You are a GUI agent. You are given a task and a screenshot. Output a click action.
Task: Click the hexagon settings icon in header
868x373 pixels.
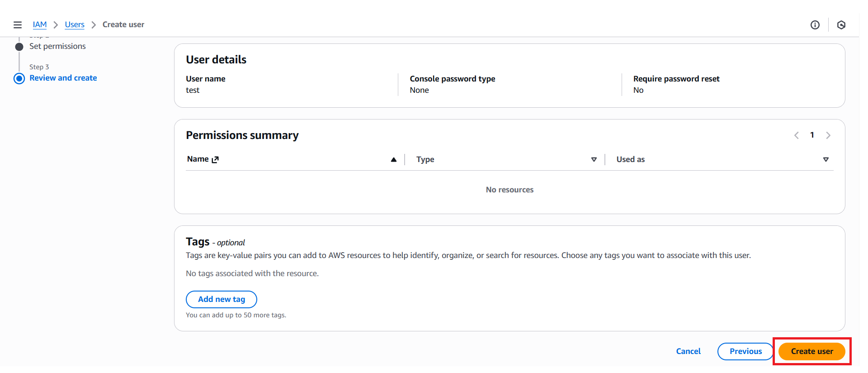pos(841,25)
